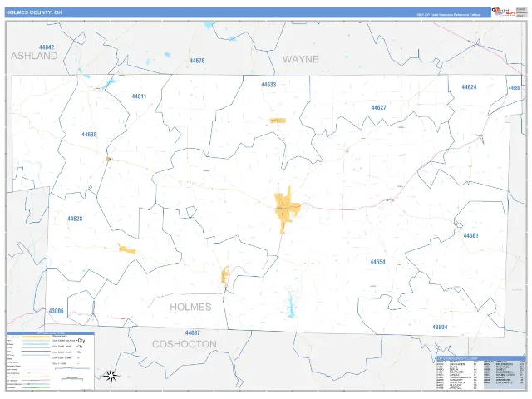Select the 44633 ZIP code label
Viewport: 532px width, 399px height.
point(268,85)
